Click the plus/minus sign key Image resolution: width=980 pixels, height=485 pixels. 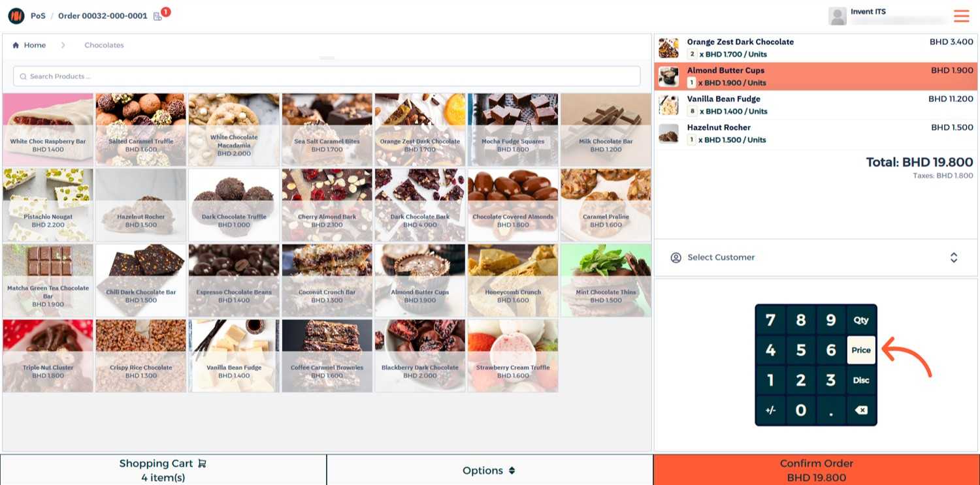(770, 410)
